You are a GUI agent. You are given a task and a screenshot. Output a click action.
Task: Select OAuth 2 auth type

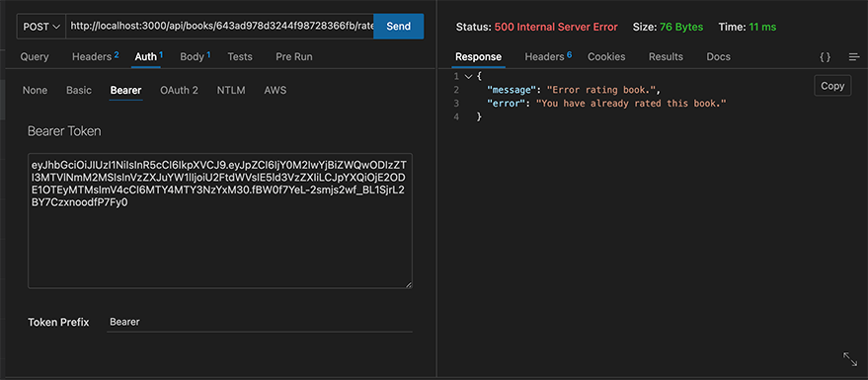pyautogui.click(x=179, y=90)
